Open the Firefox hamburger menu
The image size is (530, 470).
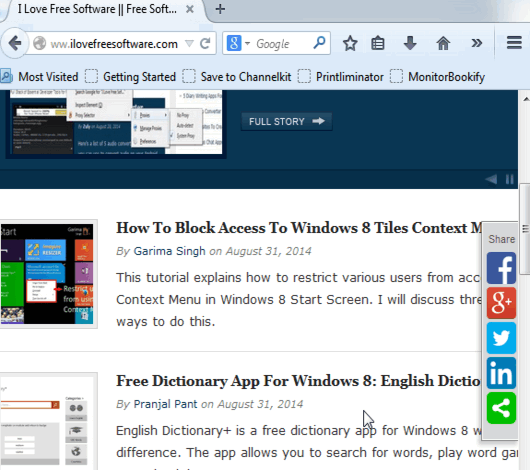pyautogui.click(x=514, y=43)
